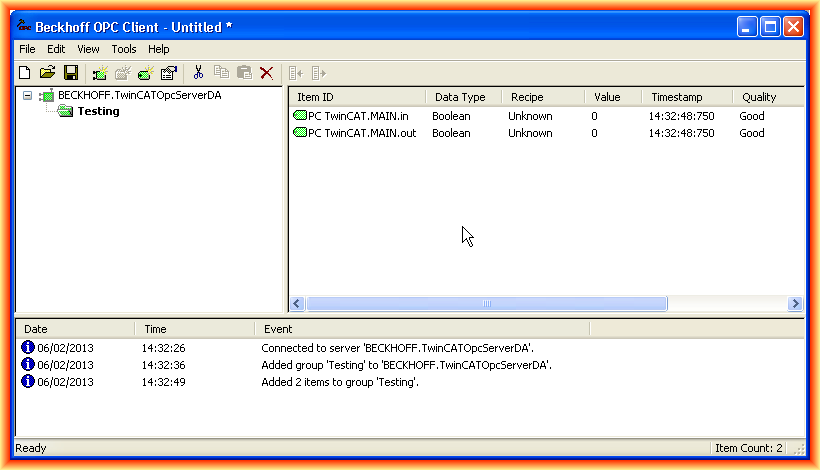Open the View menu
The image size is (820, 470).
tap(88, 49)
